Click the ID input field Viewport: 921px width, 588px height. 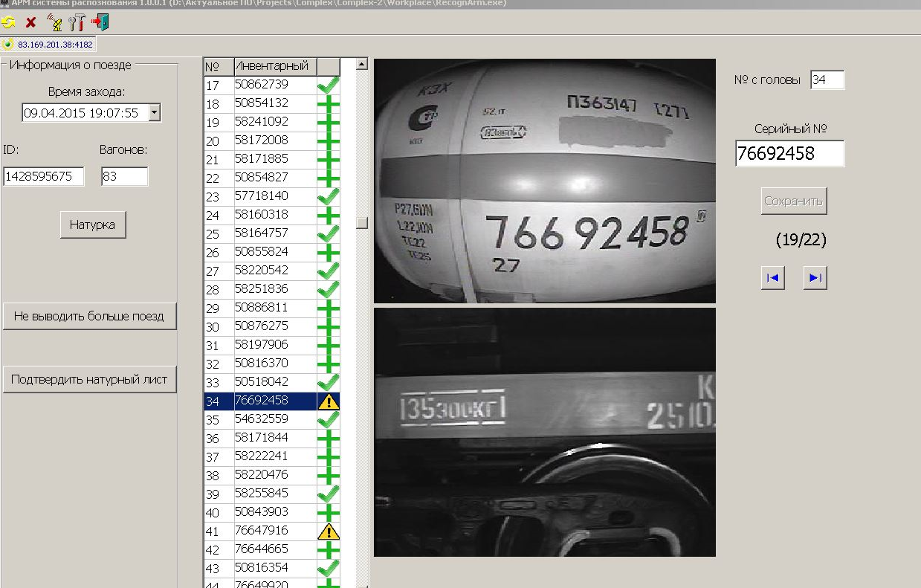point(44,177)
